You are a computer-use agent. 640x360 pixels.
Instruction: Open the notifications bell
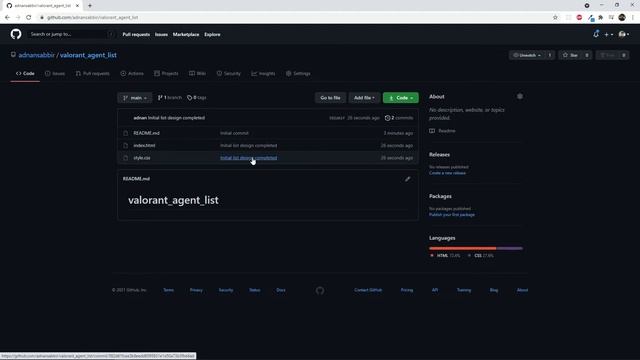[x=596, y=34]
